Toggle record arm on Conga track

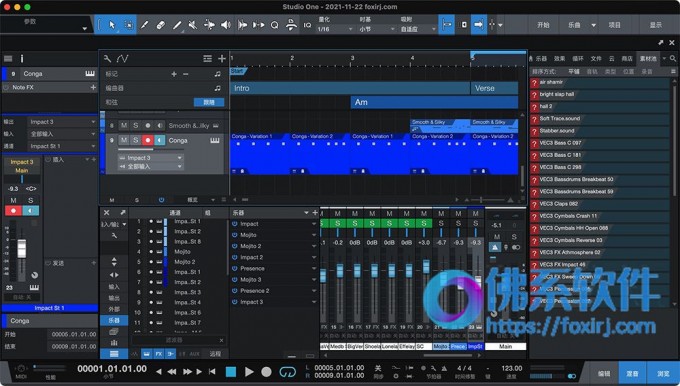pyautogui.click(x=148, y=140)
